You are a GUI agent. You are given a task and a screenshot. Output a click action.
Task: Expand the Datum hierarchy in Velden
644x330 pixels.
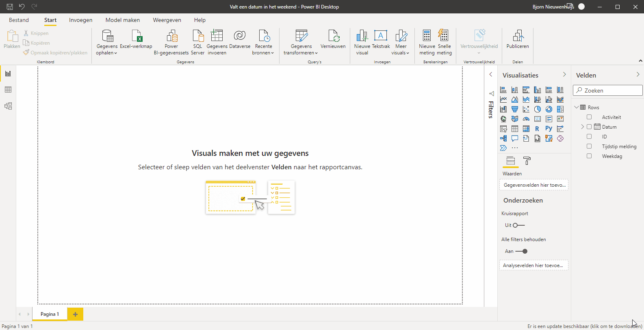[582, 127]
